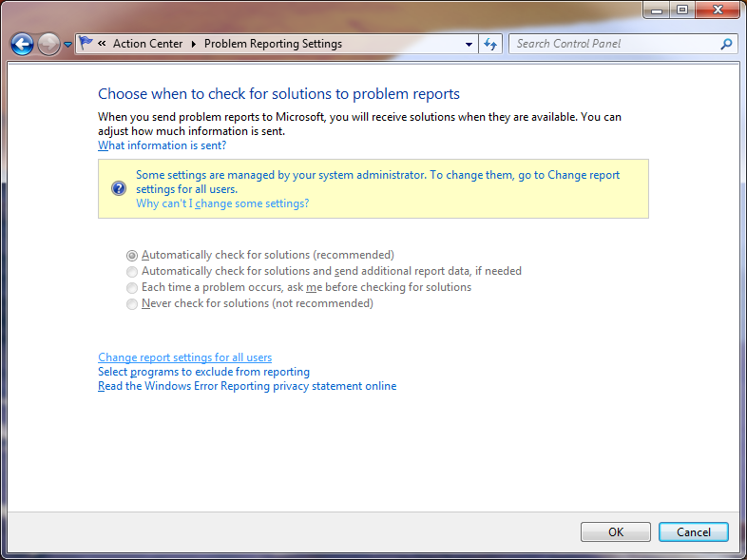747x560 pixels.
Task: Read the Windows Error Reporting privacy statement
Action: coord(247,386)
